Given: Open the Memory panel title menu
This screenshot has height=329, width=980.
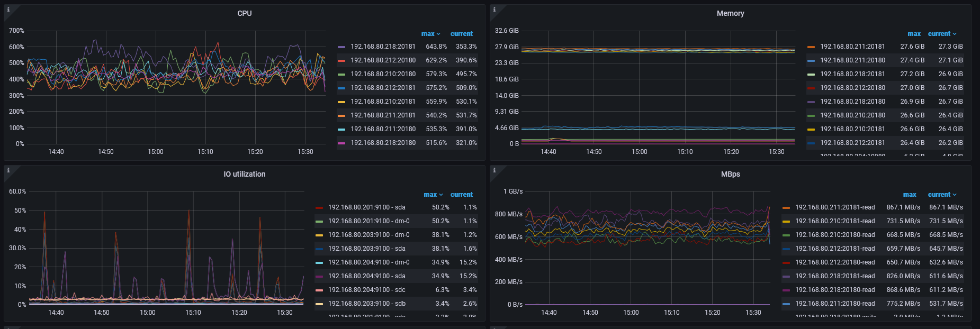Looking at the screenshot, I should click(730, 13).
